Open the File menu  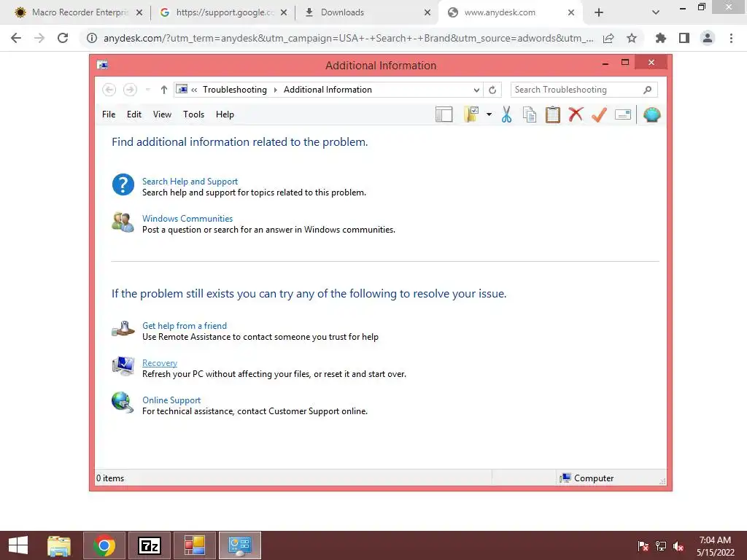pyautogui.click(x=109, y=114)
